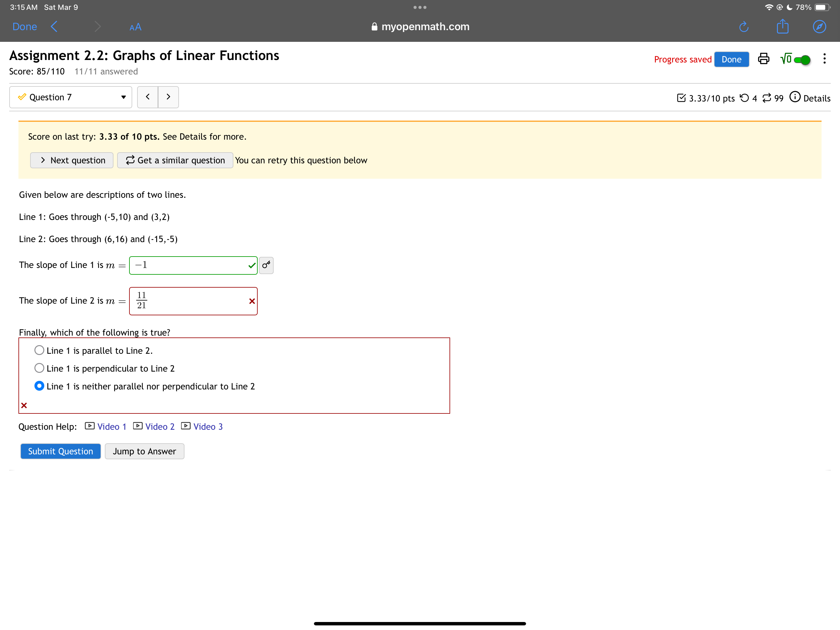Go to previous question arrow

[x=148, y=97]
